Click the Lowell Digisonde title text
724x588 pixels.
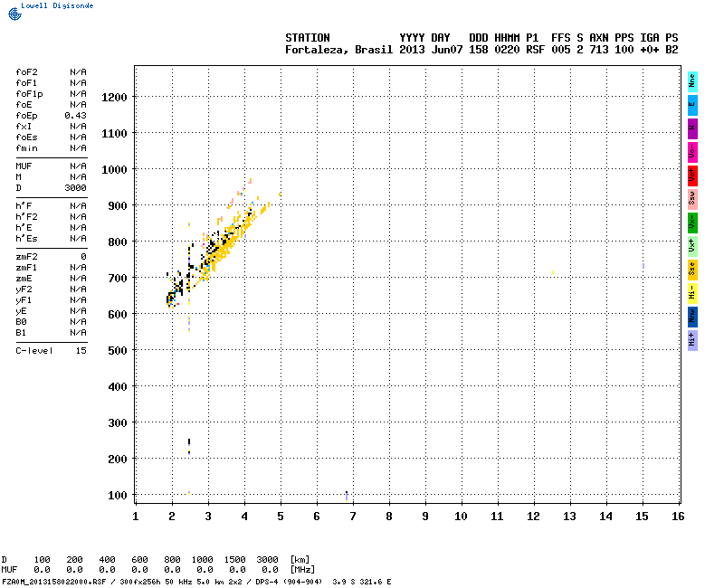[57, 5]
